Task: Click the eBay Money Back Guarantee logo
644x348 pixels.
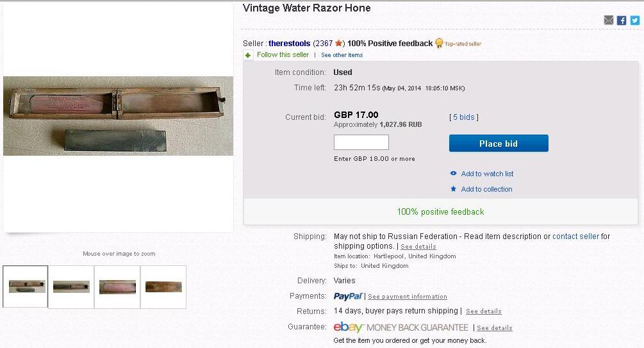Action: coord(401,327)
